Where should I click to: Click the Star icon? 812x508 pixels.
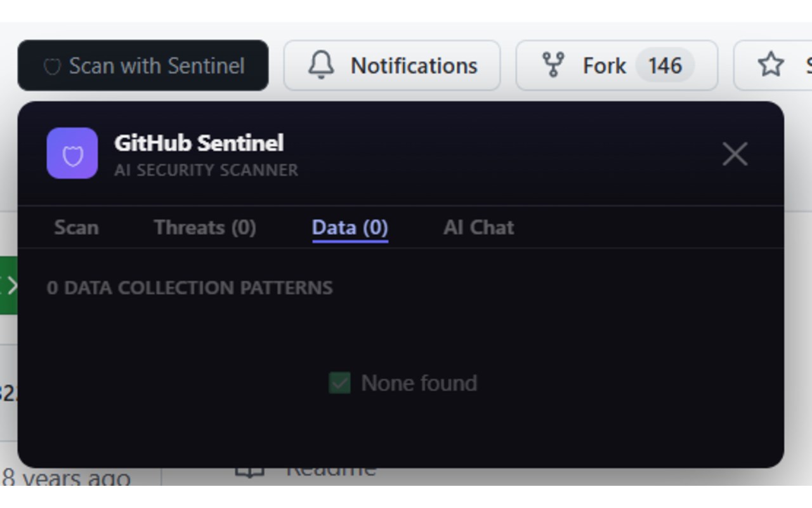click(x=771, y=65)
